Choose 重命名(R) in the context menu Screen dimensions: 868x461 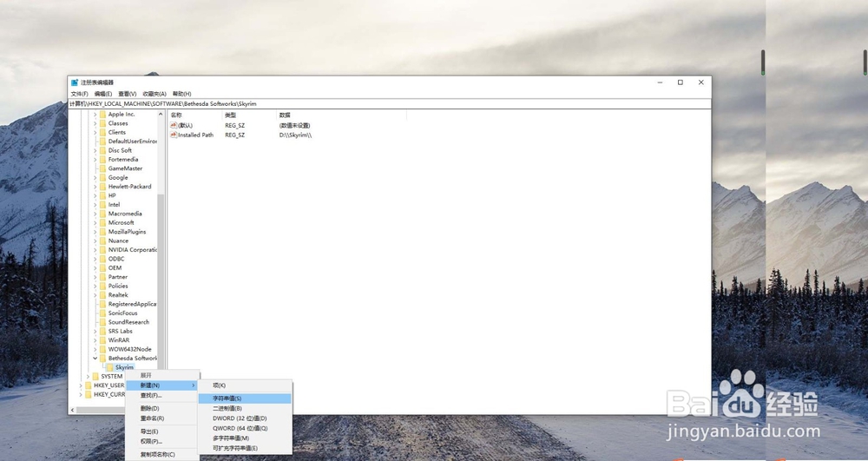[x=162, y=418]
